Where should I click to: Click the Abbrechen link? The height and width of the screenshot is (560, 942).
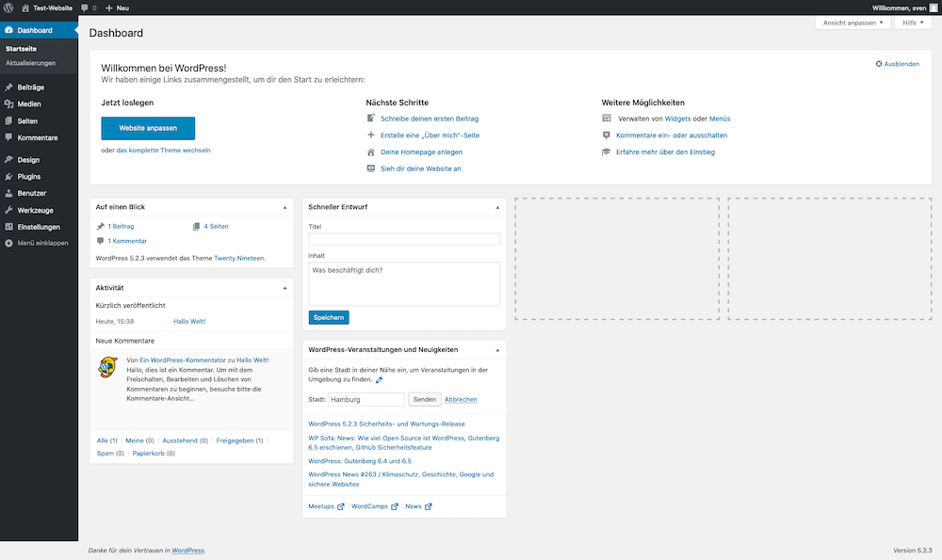pos(461,399)
